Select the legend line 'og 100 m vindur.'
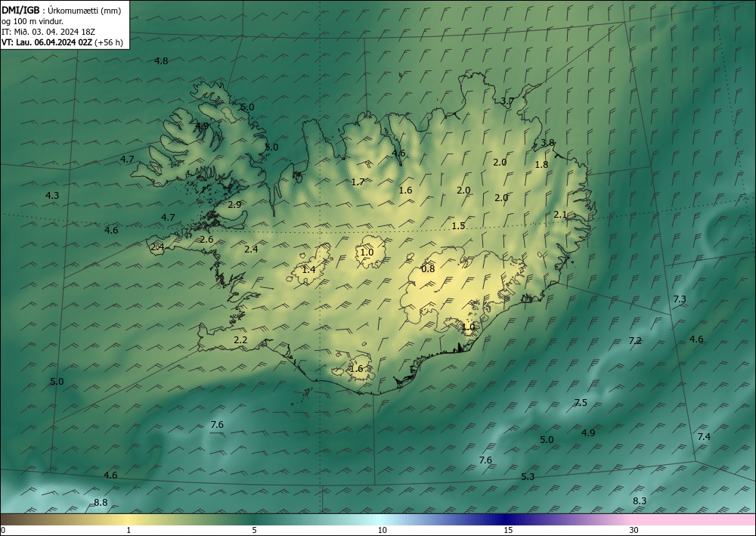The width and height of the screenshot is (756, 536). (x=33, y=20)
